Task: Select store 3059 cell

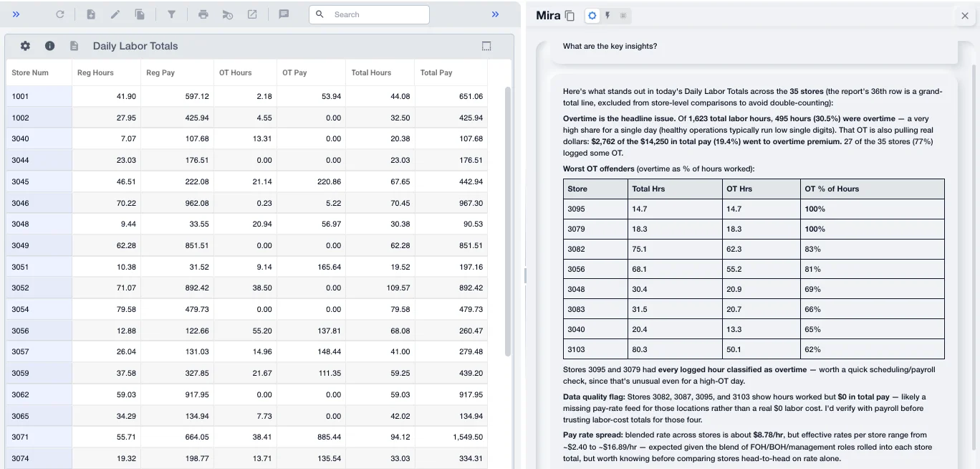Action: 39,373
